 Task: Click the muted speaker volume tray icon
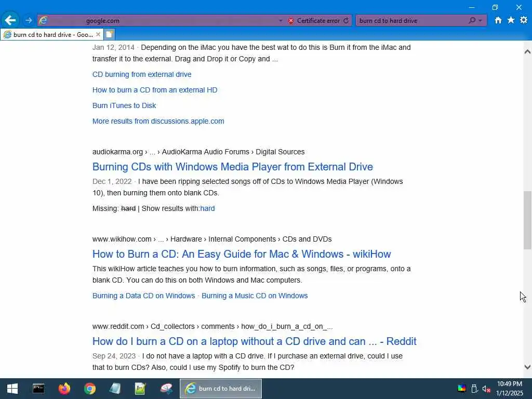(486, 389)
